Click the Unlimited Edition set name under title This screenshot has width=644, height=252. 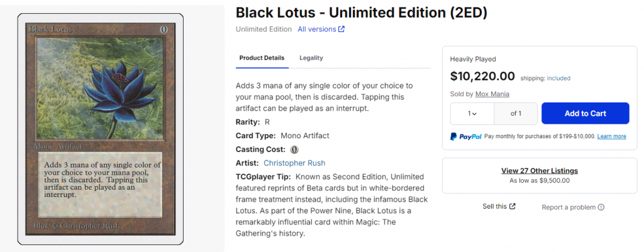click(264, 29)
